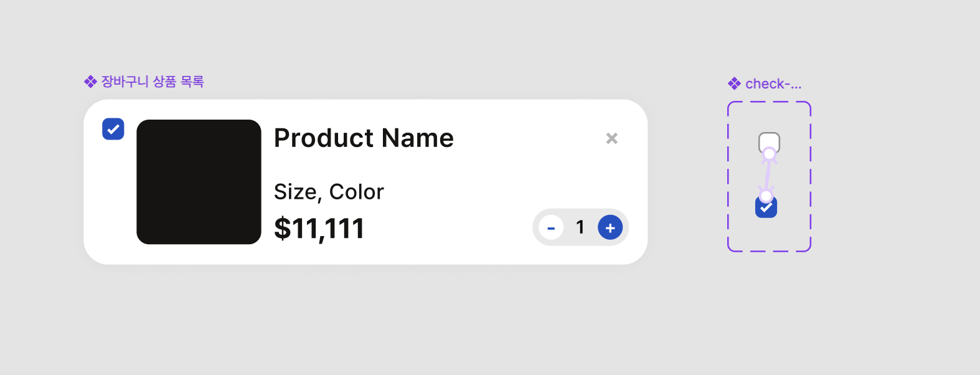
Task: Click the purple prototype connection line
Action: click(x=768, y=175)
